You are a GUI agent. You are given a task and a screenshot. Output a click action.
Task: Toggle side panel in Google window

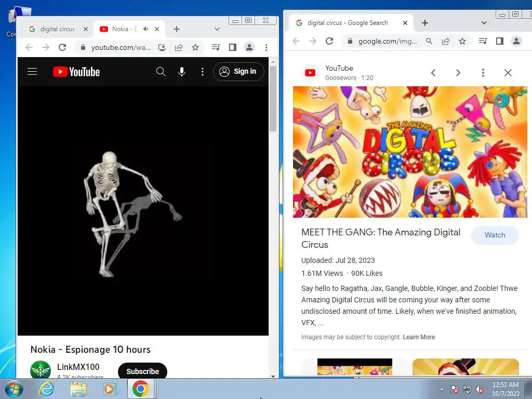click(x=500, y=41)
